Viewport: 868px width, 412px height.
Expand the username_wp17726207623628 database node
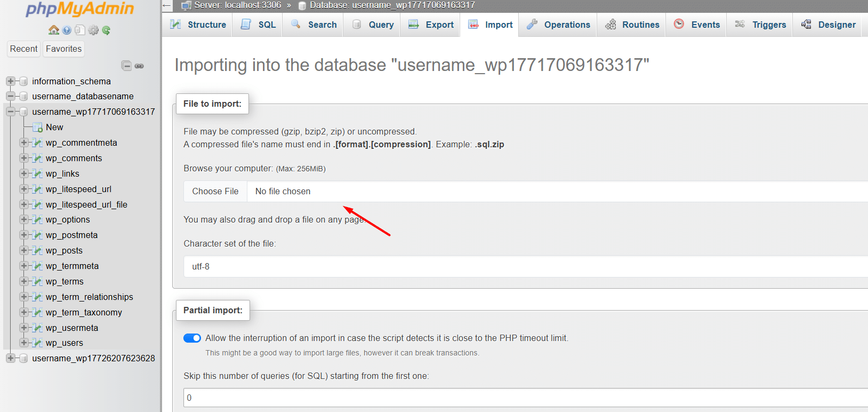coord(10,358)
